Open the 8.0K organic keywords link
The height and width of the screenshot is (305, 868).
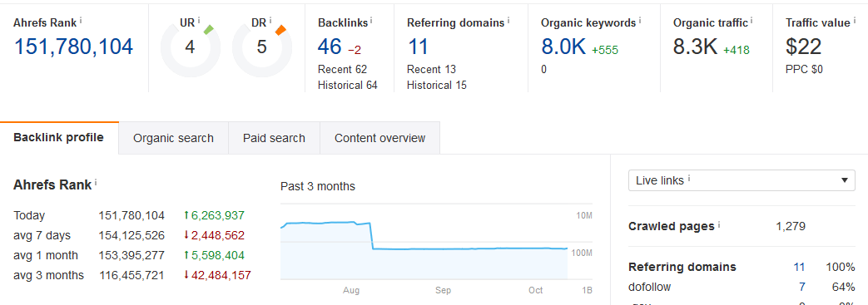pos(563,47)
